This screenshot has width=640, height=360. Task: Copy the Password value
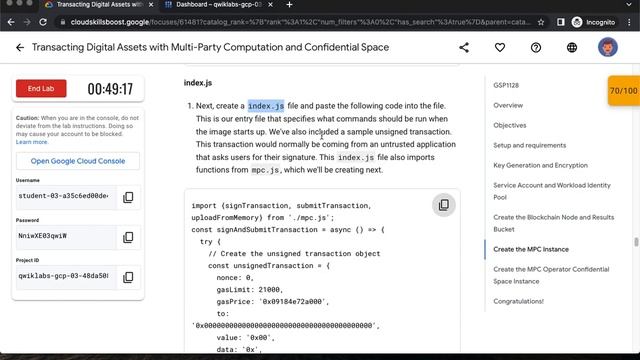[x=128, y=237]
